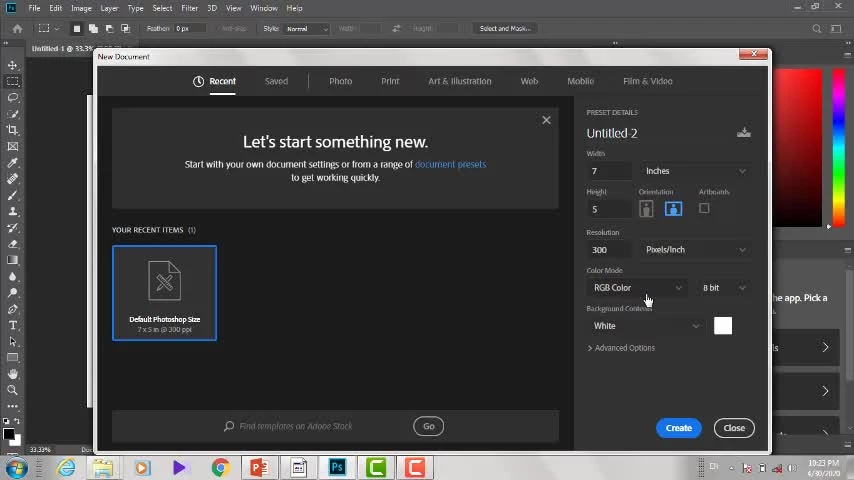The image size is (854, 480).
Task: Select the Default Photoshop Size recent item
Action: pos(164,292)
